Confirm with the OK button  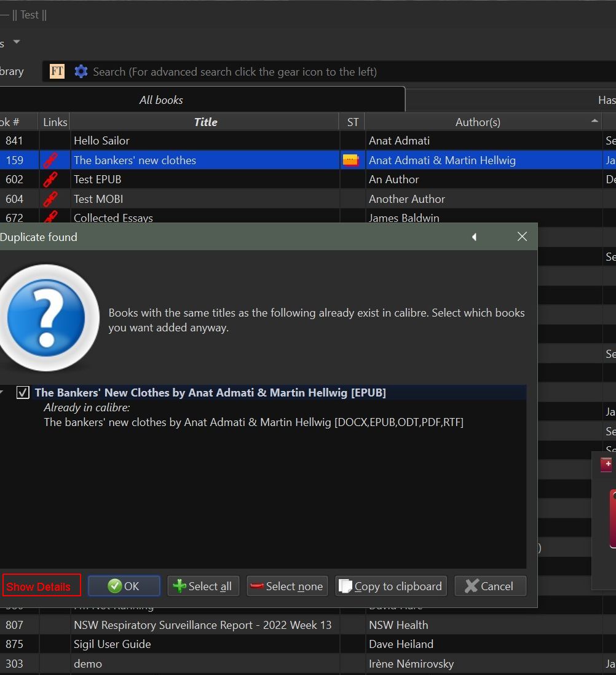(x=124, y=586)
